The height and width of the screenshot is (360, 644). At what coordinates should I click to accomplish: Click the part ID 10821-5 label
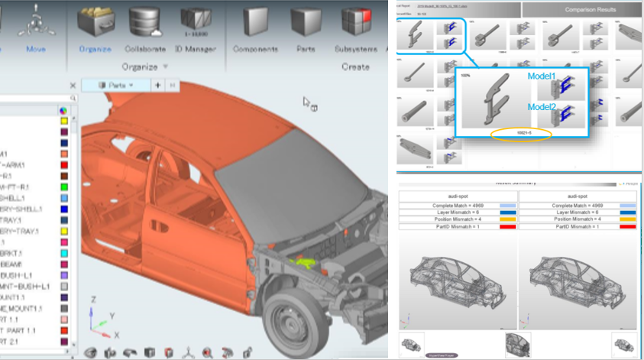click(523, 133)
